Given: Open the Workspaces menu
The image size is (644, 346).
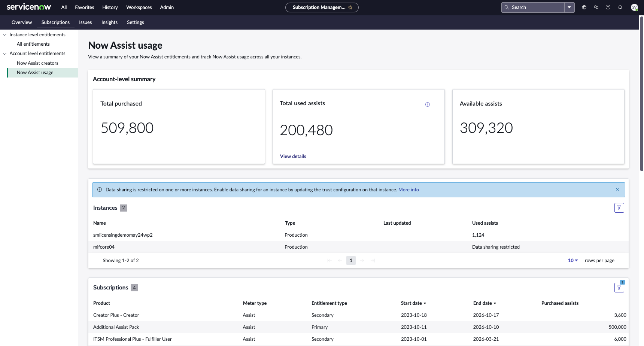Looking at the screenshot, I should point(139,7).
